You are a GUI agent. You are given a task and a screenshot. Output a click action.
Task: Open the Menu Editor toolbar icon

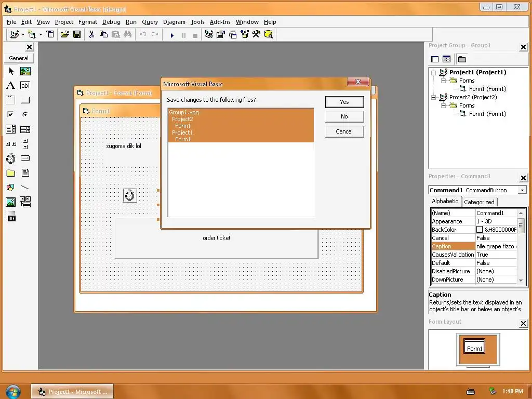[x=50, y=34]
